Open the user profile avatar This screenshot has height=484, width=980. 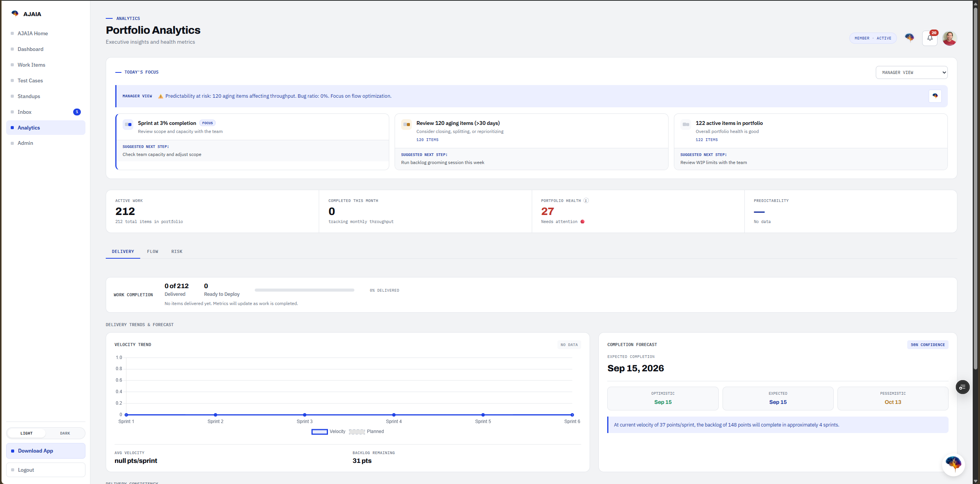(950, 38)
